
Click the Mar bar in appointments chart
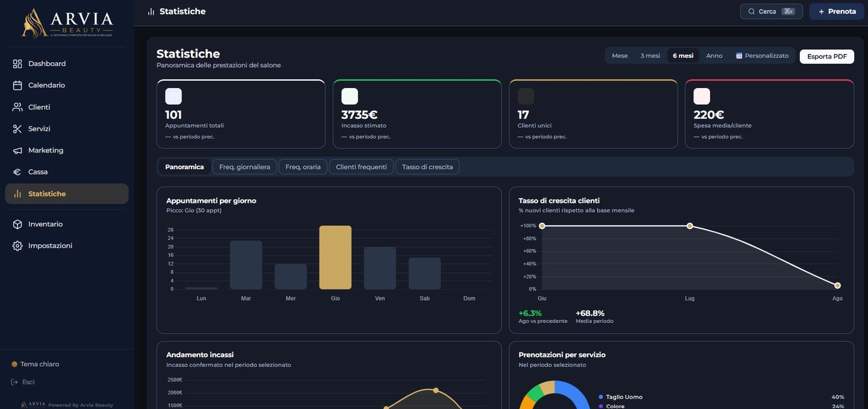(246, 265)
